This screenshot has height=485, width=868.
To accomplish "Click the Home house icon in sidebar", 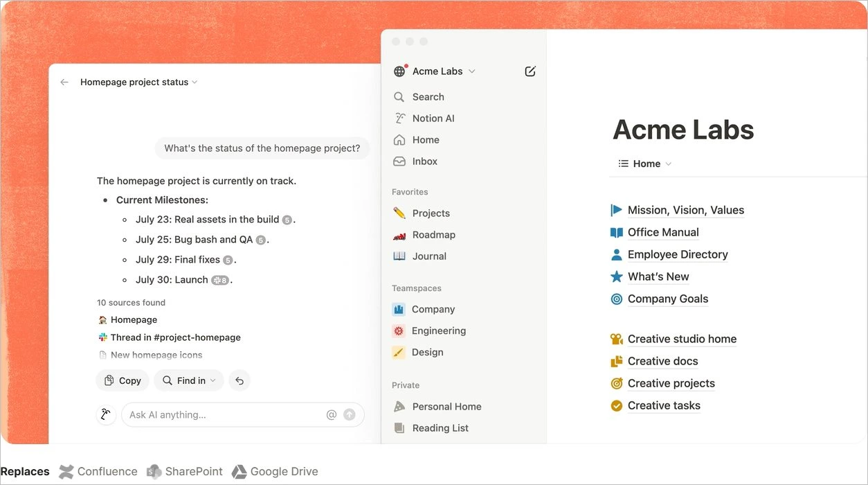I will pyautogui.click(x=399, y=140).
